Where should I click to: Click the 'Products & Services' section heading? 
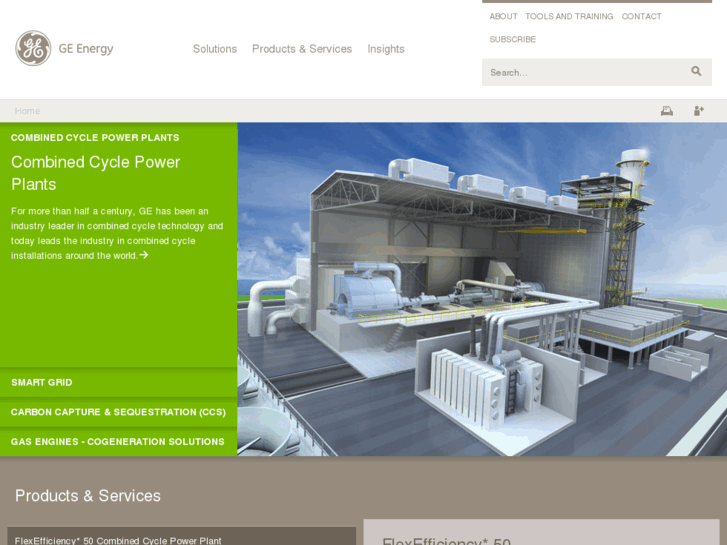click(88, 496)
